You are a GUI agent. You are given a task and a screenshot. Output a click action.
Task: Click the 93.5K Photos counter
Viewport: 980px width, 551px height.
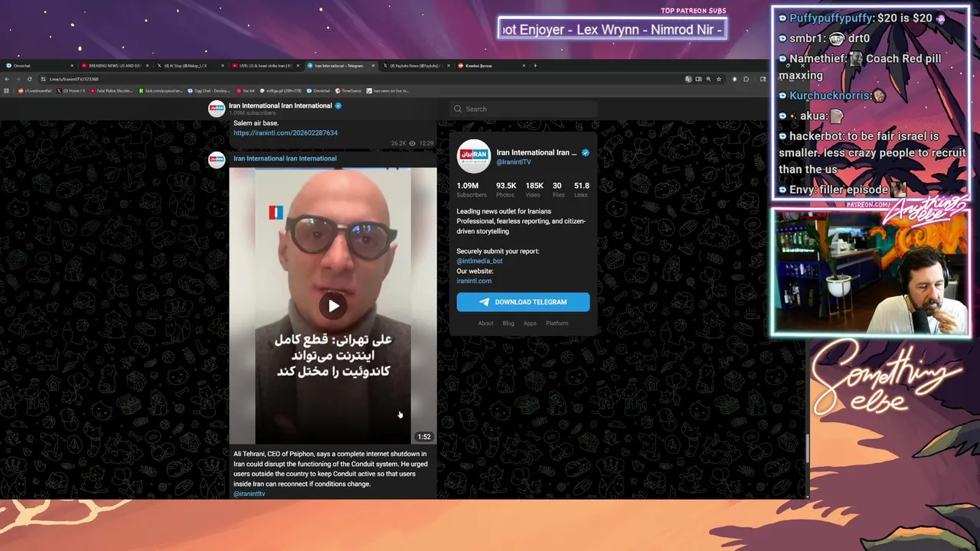[x=506, y=190]
